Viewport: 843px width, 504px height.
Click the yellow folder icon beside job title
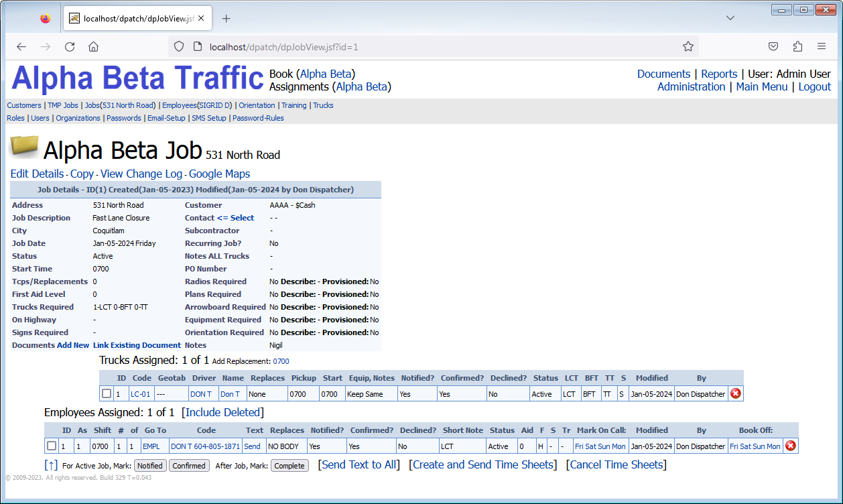(25, 147)
